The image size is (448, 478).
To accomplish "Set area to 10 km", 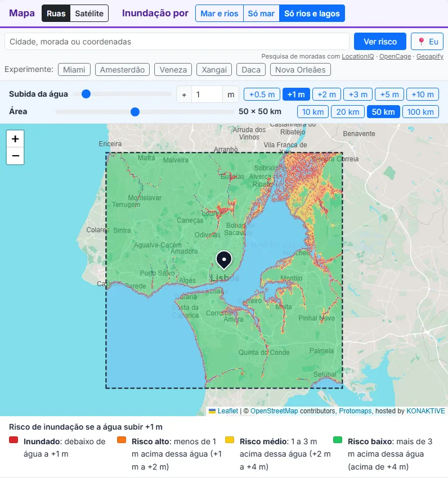I will tap(313, 112).
